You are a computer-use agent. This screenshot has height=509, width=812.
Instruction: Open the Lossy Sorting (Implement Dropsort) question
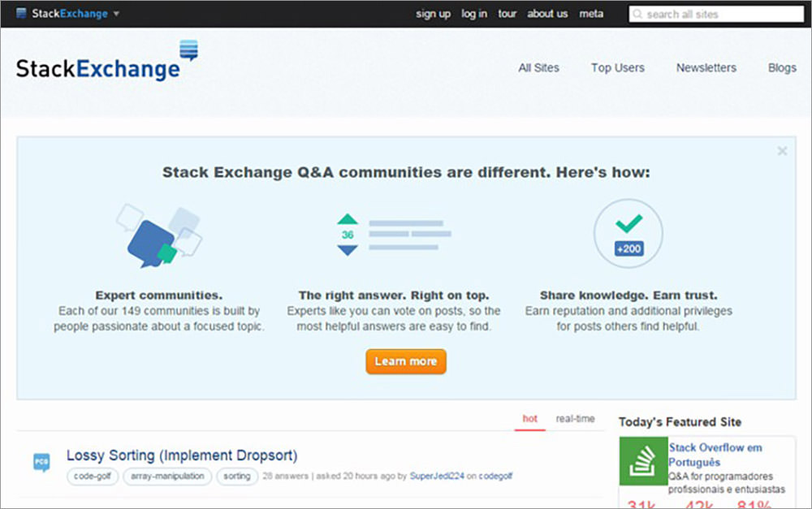coord(182,455)
